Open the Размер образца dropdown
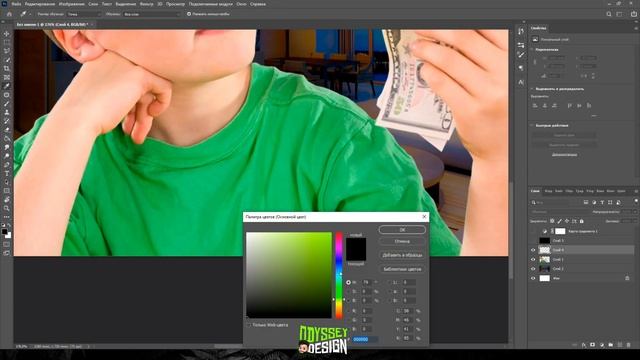Screen dimensions: 640x360 (84, 14)
